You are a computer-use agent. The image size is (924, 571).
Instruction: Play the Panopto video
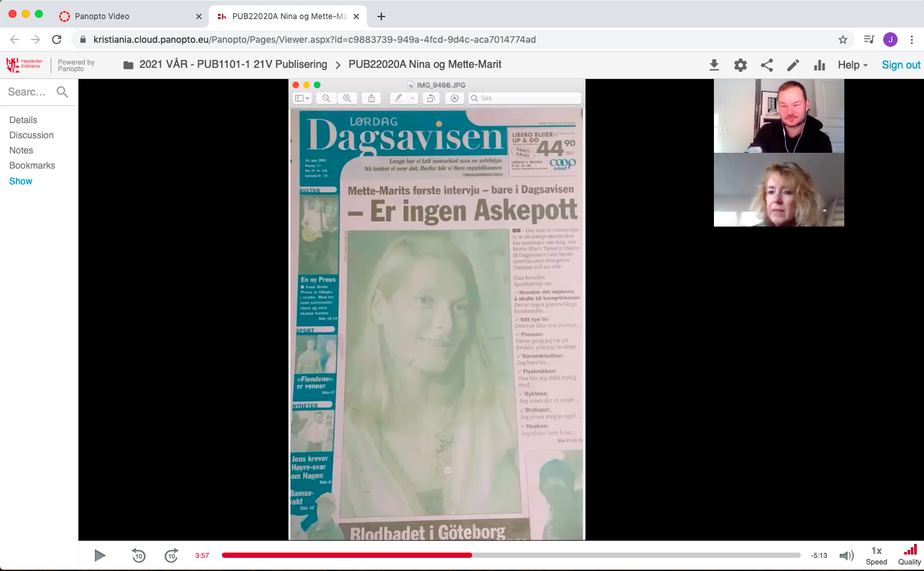coord(100,555)
